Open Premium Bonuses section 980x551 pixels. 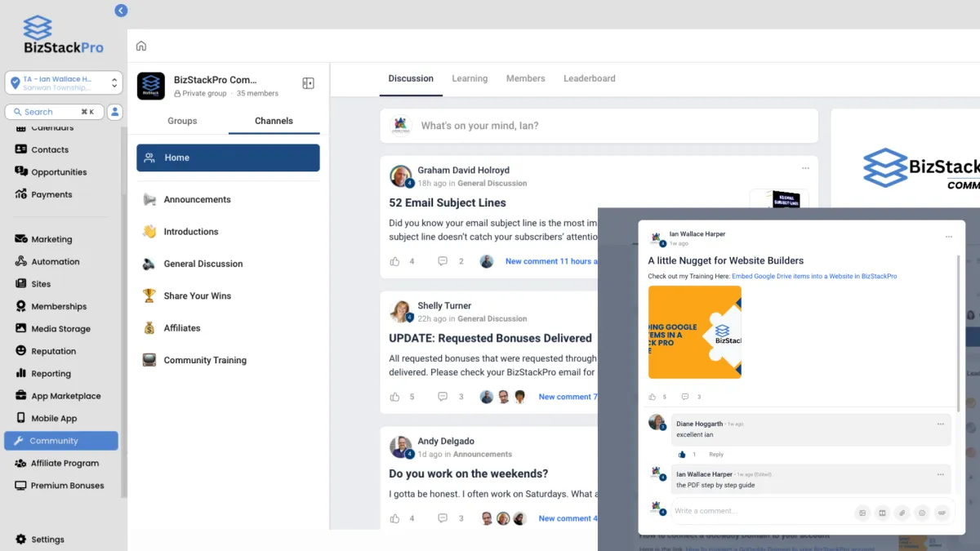(61, 486)
